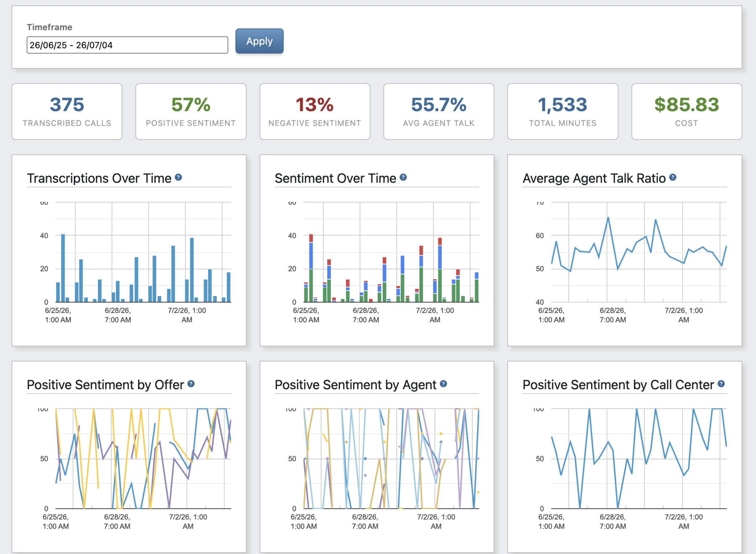
Task: Select the 55.7% Avg Agent Talk card
Action: pos(438,111)
